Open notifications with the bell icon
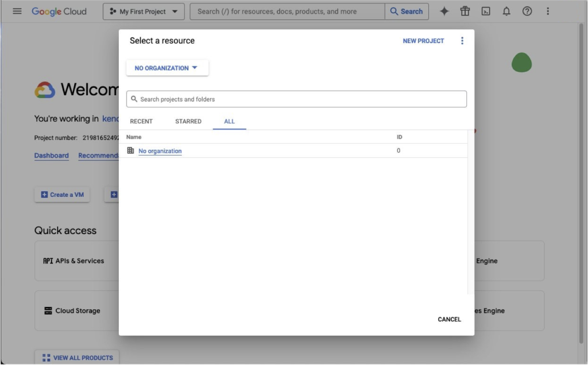Screen dimensions: 588x365 tap(506, 10)
